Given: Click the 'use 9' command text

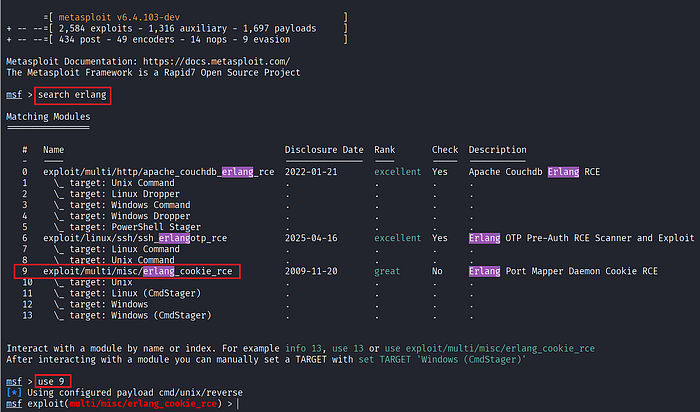Looking at the screenshot, I should (x=51, y=381).
